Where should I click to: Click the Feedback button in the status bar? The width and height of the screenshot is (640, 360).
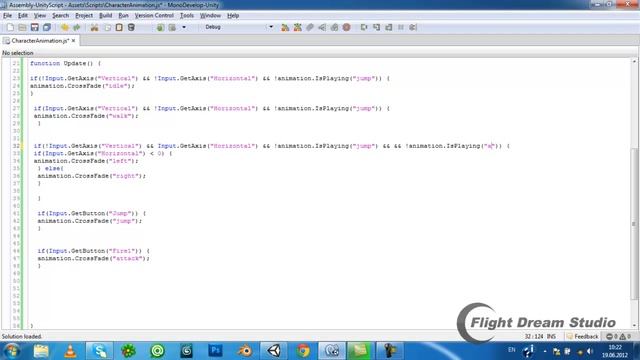(x=582, y=336)
